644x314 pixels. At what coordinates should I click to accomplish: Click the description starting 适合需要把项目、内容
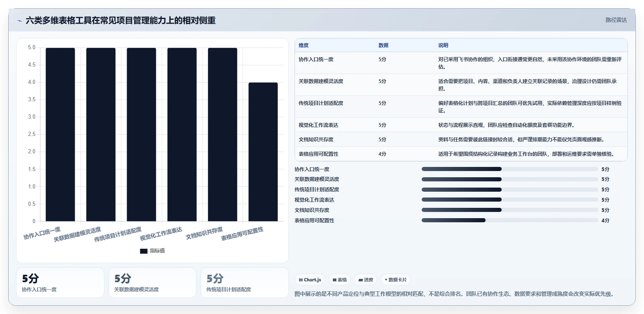(x=528, y=85)
